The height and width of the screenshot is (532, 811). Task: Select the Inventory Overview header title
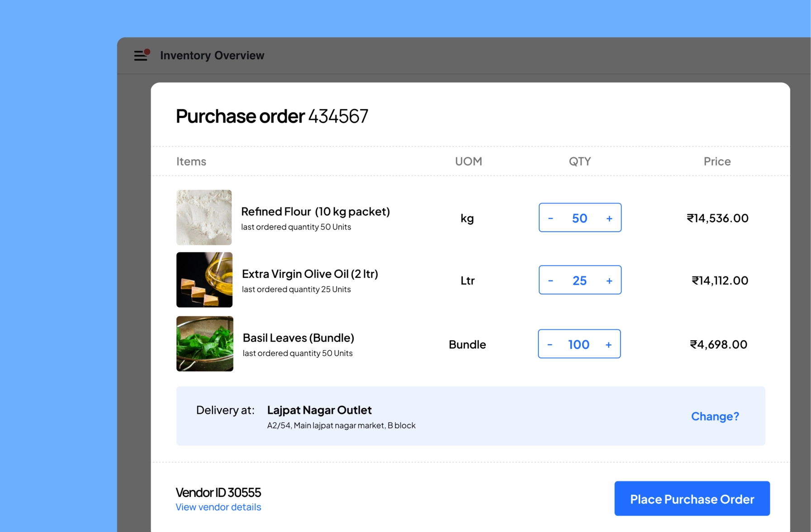[212, 55]
